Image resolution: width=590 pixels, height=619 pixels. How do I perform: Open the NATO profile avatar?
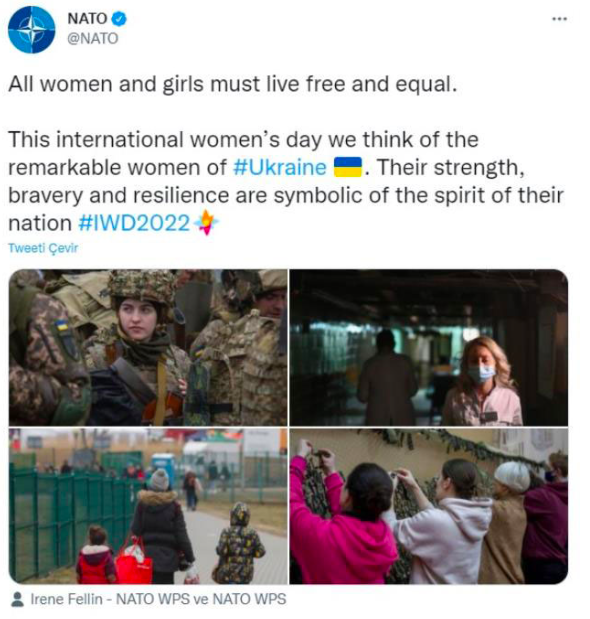tap(32, 30)
